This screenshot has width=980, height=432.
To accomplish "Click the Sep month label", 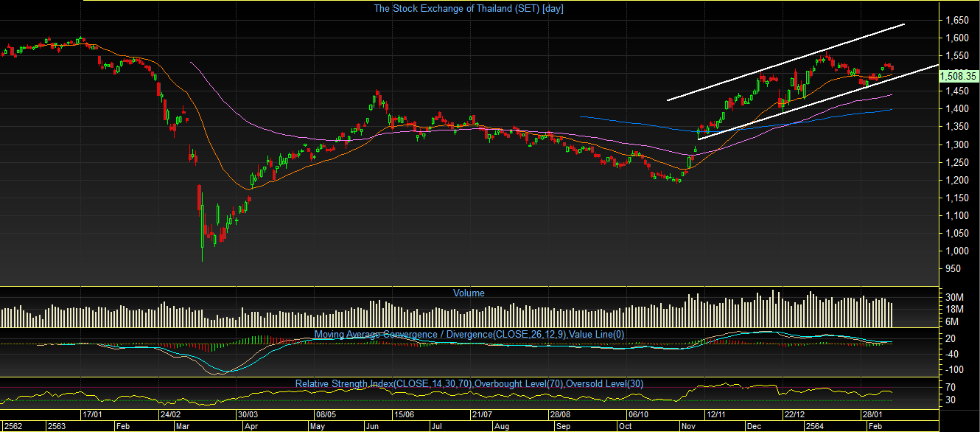I will pyautogui.click(x=564, y=426).
